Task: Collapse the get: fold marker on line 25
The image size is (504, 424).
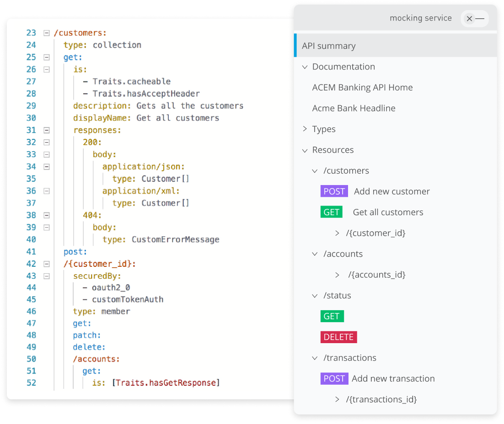Action: coord(46,57)
